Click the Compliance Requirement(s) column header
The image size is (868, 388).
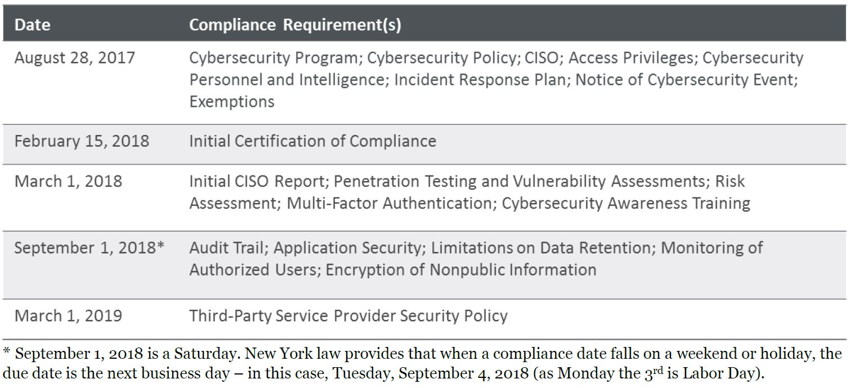click(x=295, y=25)
